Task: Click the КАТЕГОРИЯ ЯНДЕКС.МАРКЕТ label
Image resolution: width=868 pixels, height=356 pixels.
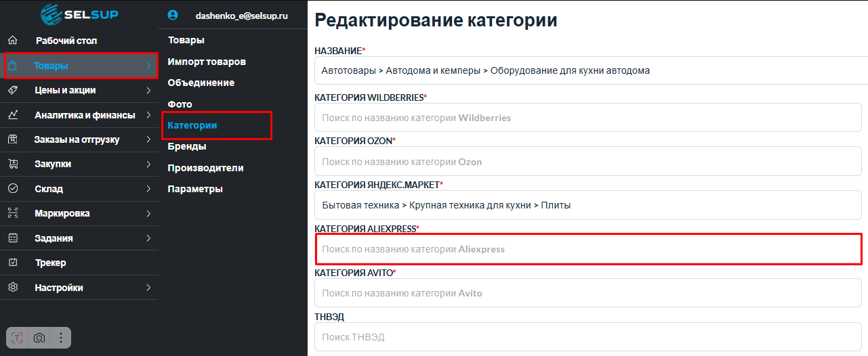Action: (379, 184)
